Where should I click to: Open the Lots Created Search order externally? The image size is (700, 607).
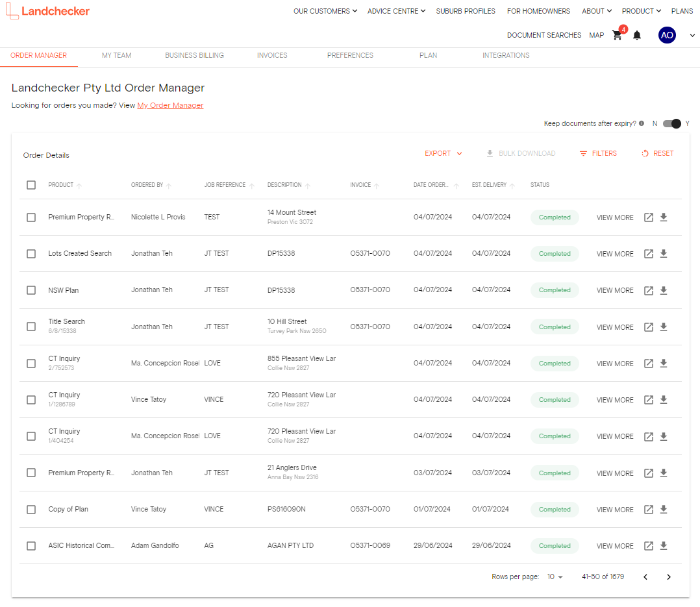coord(649,253)
